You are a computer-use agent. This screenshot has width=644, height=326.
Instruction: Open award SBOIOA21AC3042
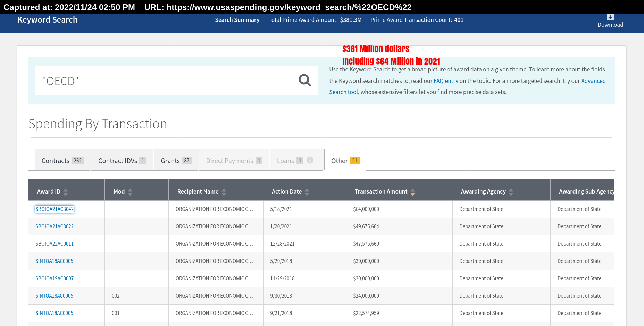pos(55,209)
